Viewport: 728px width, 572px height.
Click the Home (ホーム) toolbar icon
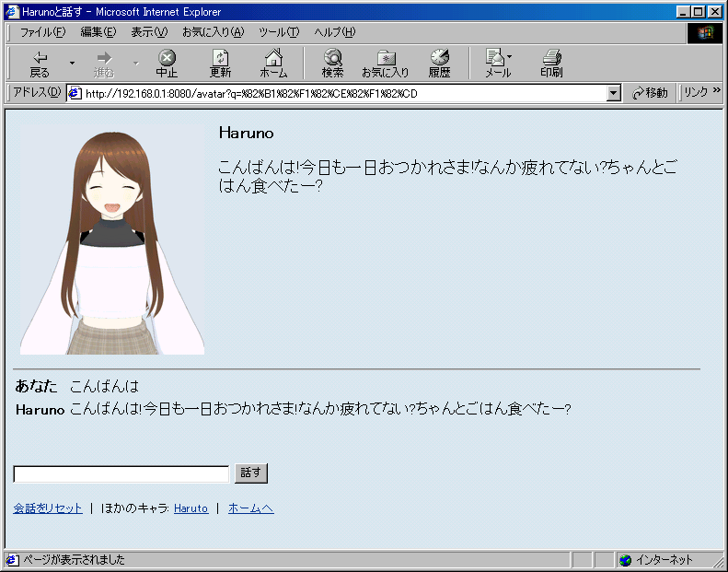273,64
